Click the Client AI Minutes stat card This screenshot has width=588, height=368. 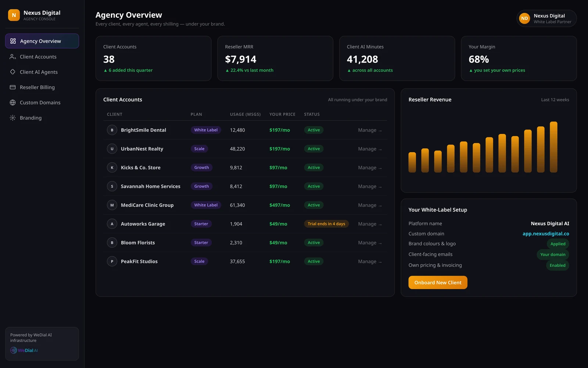397,58
